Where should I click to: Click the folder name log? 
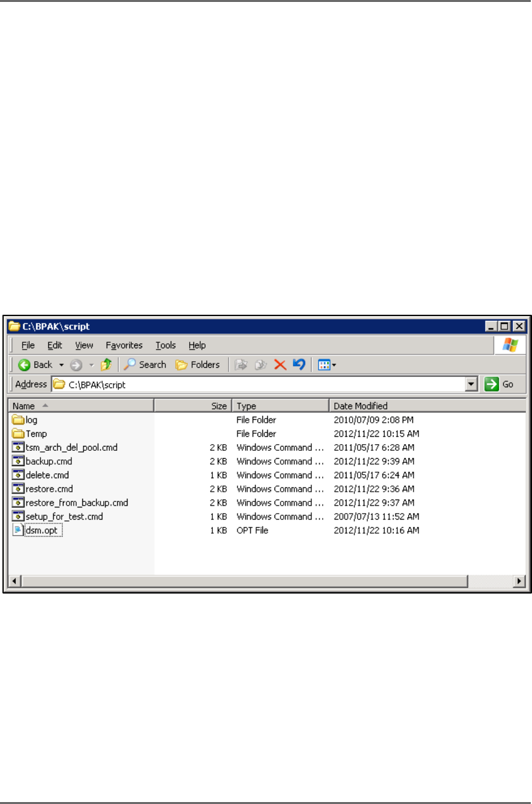(32, 420)
